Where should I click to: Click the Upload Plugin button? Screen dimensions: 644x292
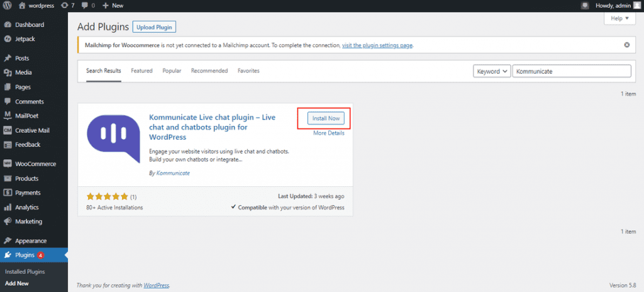(x=155, y=27)
